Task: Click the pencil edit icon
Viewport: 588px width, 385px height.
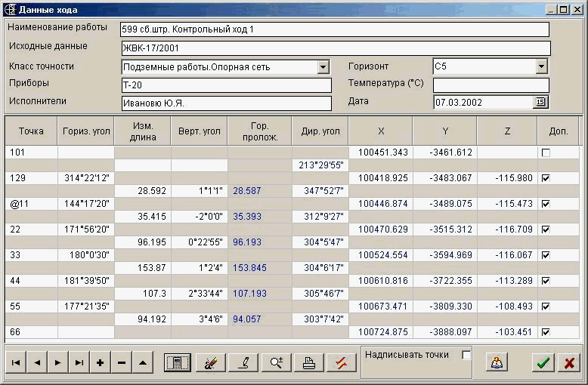Action: click(243, 362)
